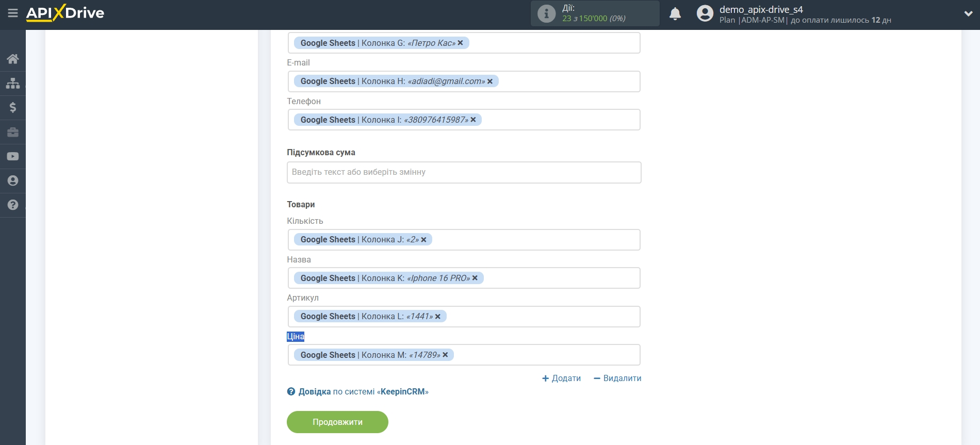Click the help icon beside Довідка
980x445 pixels.
(x=291, y=391)
